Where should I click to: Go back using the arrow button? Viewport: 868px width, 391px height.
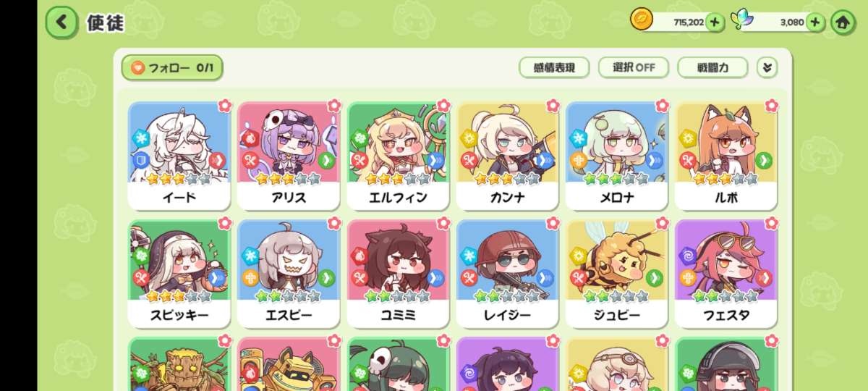click(61, 22)
